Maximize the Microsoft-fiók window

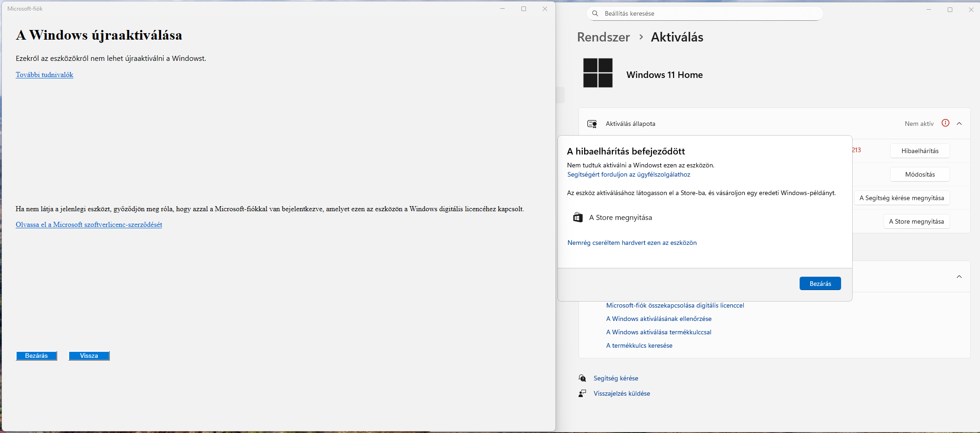coord(524,9)
